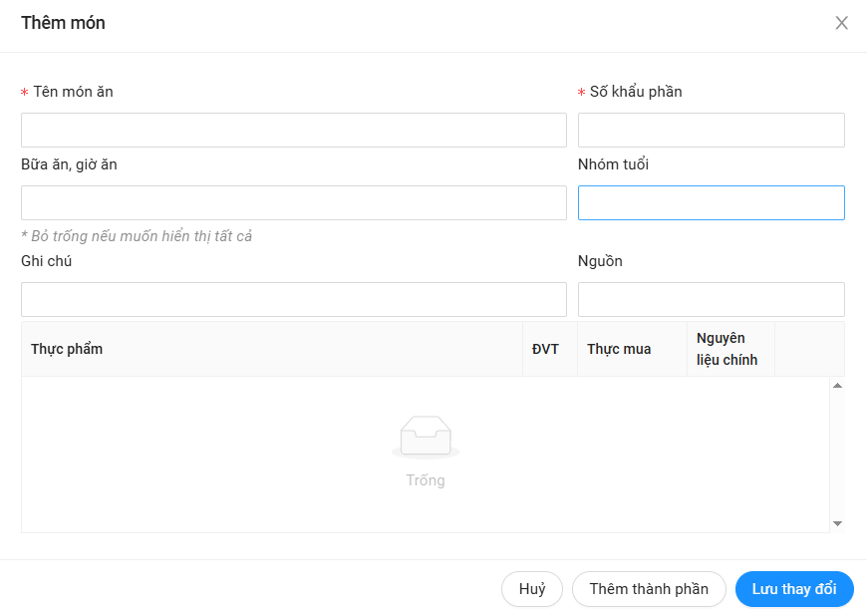Click the Ghi chú text field
The image size is (867, 616).
(293, 300)
